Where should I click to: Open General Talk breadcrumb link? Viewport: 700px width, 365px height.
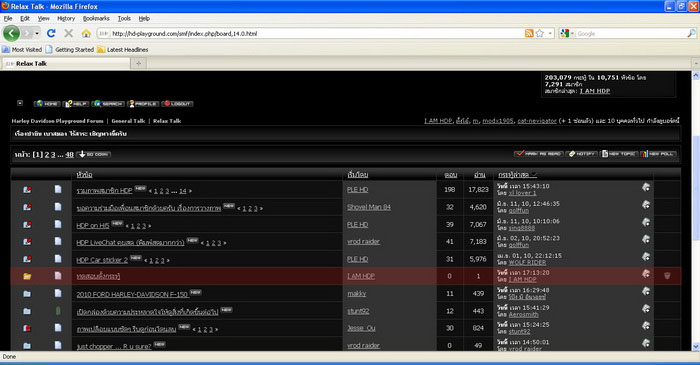point(128,121)
